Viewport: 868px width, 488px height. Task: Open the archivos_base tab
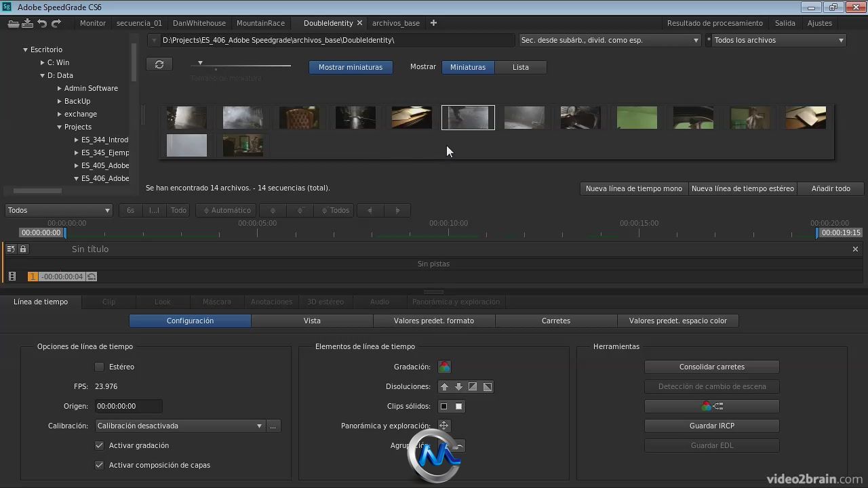coord(396,23)
